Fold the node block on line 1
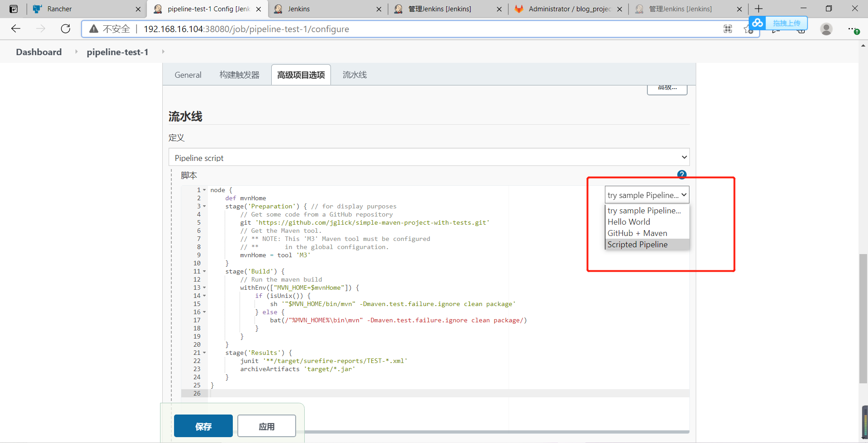Image resolution: width=868 pixels, height=443 pixels. [204, 190]
